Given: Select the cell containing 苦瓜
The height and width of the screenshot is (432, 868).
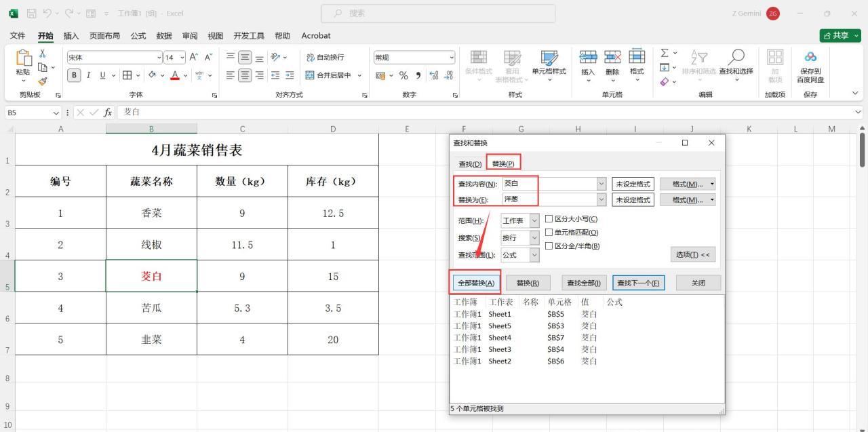Looking at the screenshot, I should pos(151,308).
